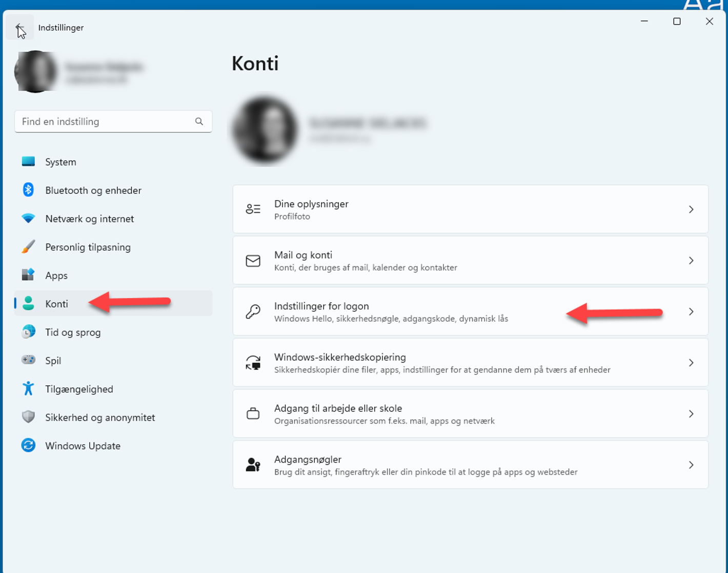Click the Apps squares icon
The image size is (728, 573).
pyautogui.click(x=28, y=275)
